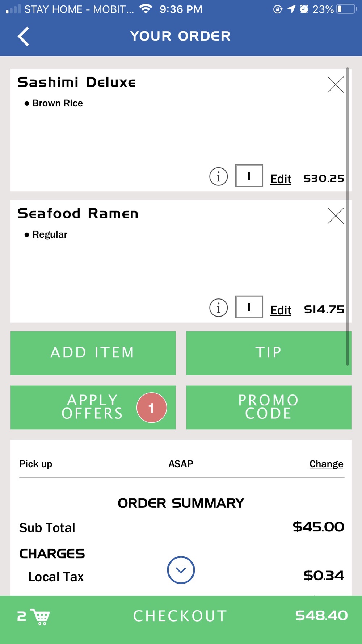The width and height of the screenshot is (362, 644).
Task: Remove Seafood Ramen with the X icon
Action: click(x=335, y=216)
